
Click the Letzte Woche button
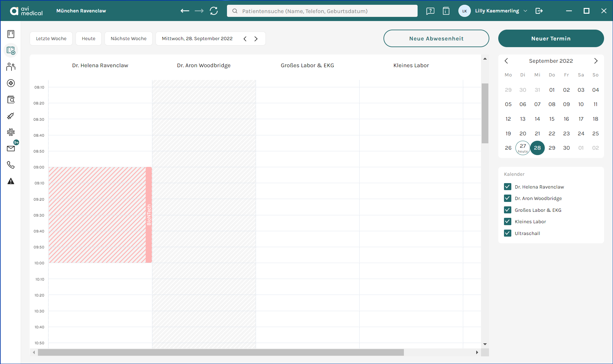point(51,39)
